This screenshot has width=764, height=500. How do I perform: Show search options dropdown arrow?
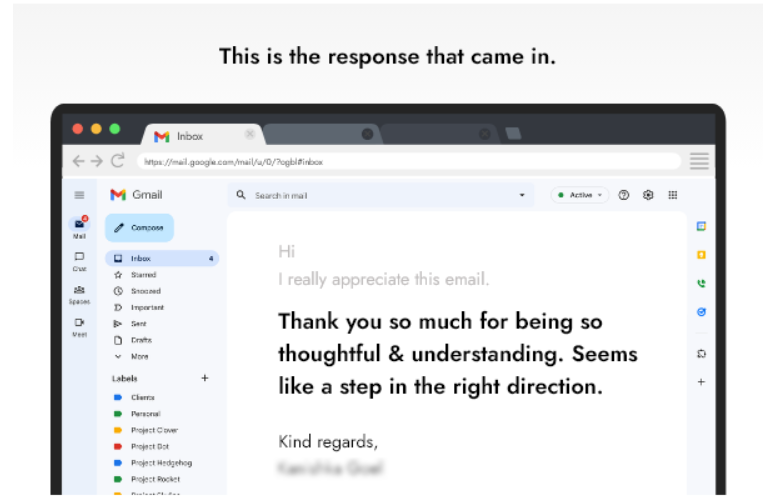pos(521,195)
